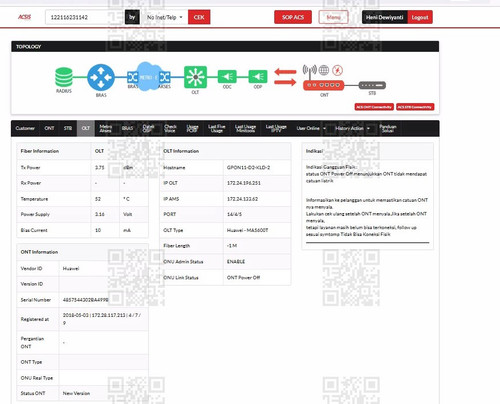Select the green OLT node icon
Viewport: 500px width, 404px height.
(195, 77)
